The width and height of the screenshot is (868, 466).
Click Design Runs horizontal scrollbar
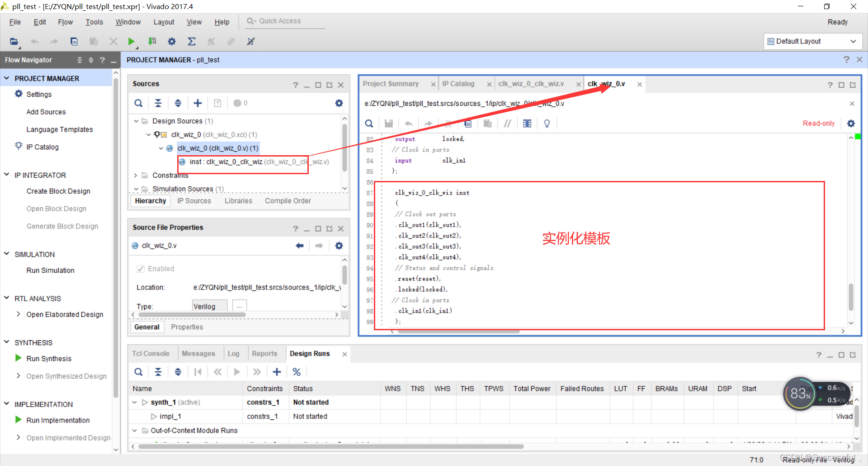[331, 447]
